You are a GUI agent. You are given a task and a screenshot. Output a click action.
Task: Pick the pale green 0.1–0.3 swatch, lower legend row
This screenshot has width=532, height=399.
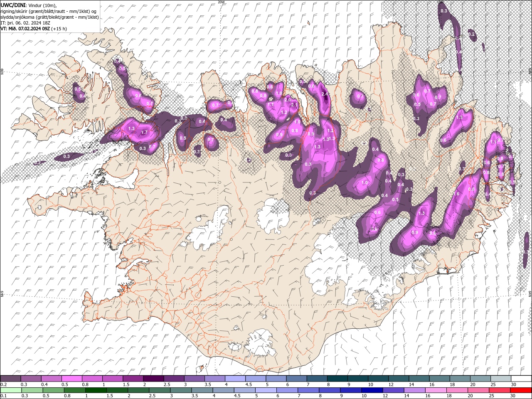tap(10, 390)
